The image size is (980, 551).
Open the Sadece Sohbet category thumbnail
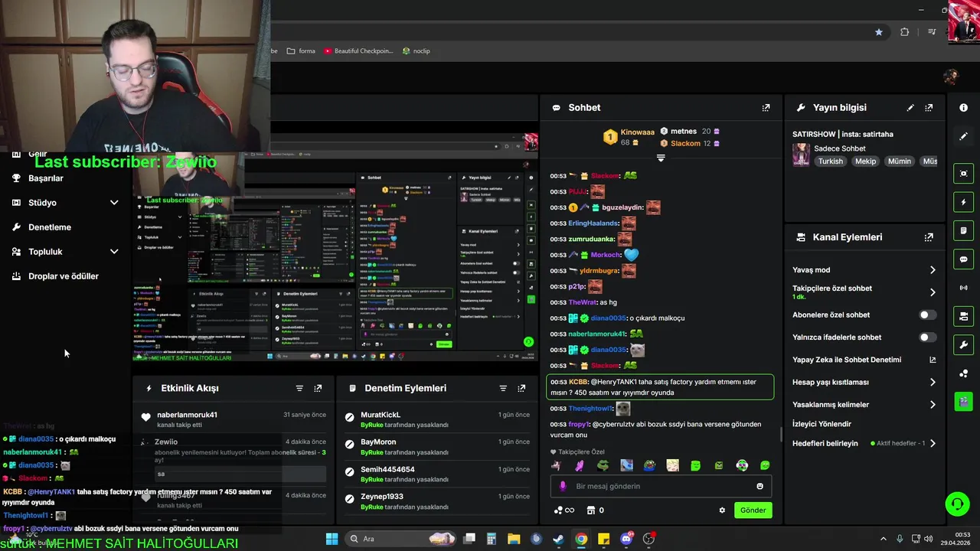(801, 155)
